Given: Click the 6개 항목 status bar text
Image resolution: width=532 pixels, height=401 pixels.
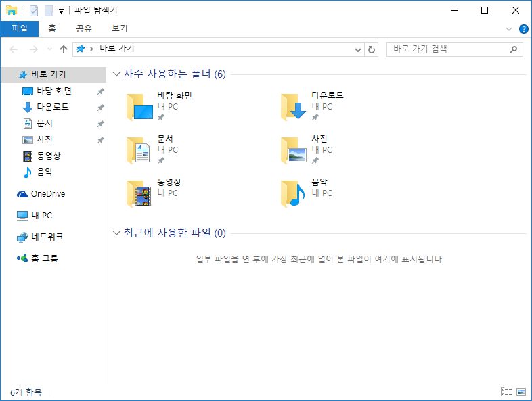Looking at the screenshot, I should click(26, 392).
